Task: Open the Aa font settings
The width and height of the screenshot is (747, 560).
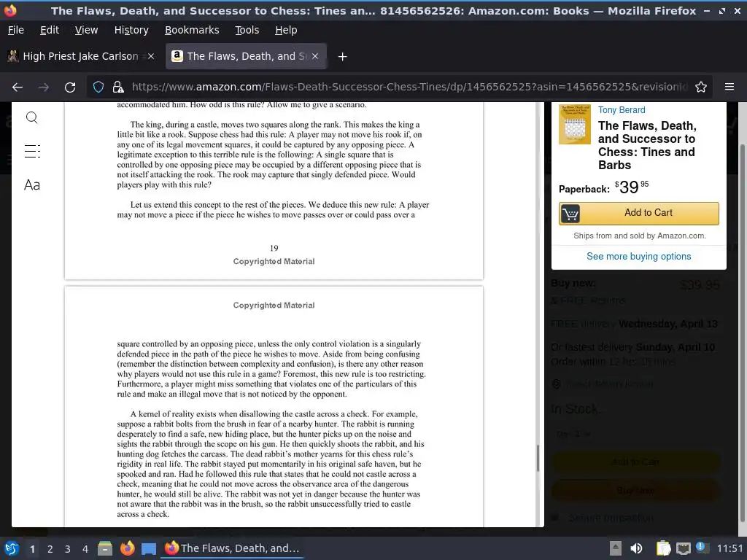Action: click(x=32, y=184)
